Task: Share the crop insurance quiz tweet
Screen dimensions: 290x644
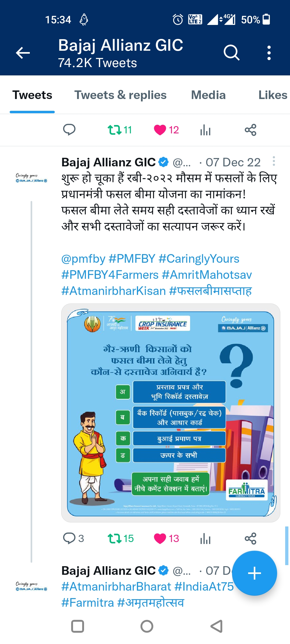Action: click(x=251, y=538)
